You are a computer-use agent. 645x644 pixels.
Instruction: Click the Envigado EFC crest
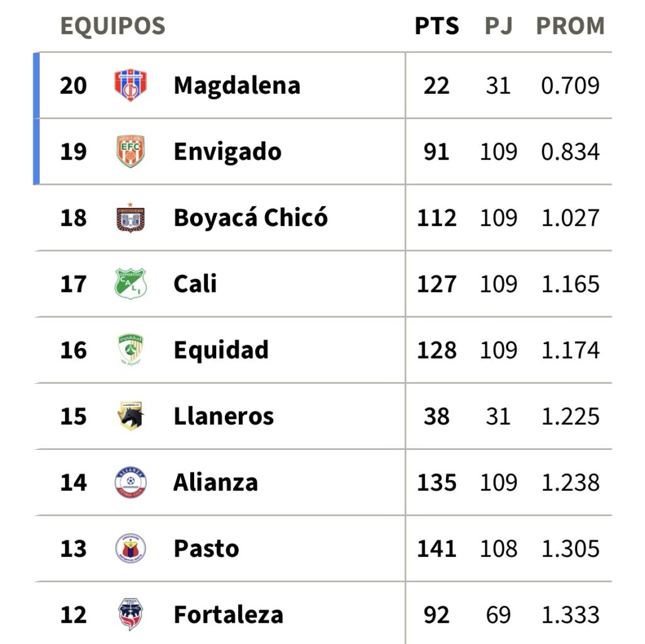(x=130, y=151)
